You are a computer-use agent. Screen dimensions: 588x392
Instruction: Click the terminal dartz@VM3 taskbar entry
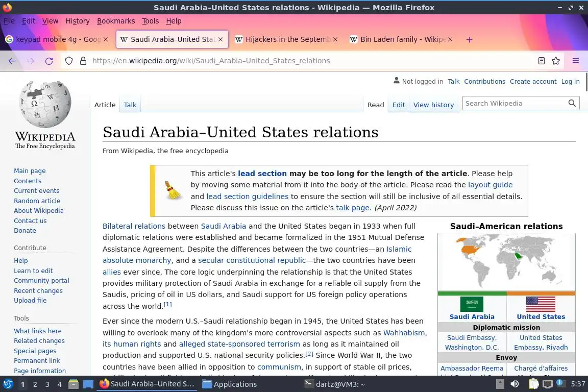334,384
